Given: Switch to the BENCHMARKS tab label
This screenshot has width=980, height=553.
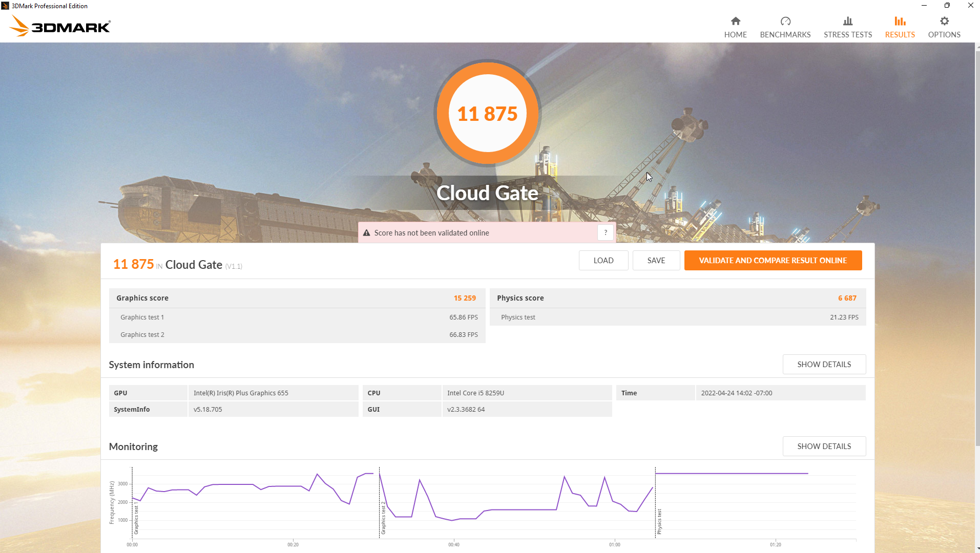Looking at the screenshot, I should 785,35.
